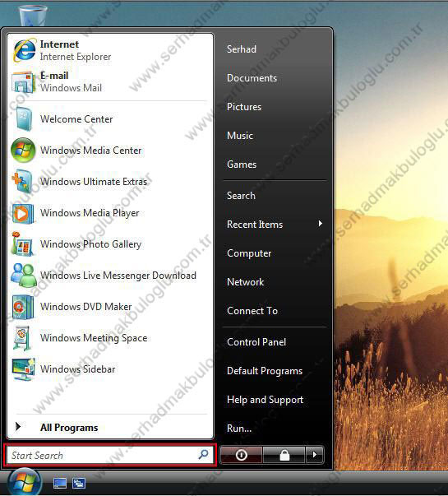
Task: Open Help and Support
Action: [x=265, y=400]
